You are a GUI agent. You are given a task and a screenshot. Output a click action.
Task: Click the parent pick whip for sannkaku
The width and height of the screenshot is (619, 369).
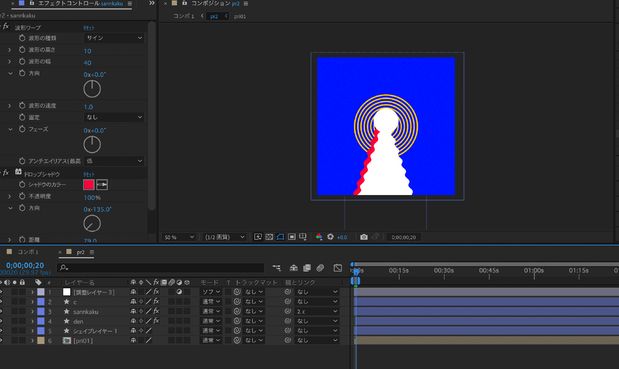point(288,311)
